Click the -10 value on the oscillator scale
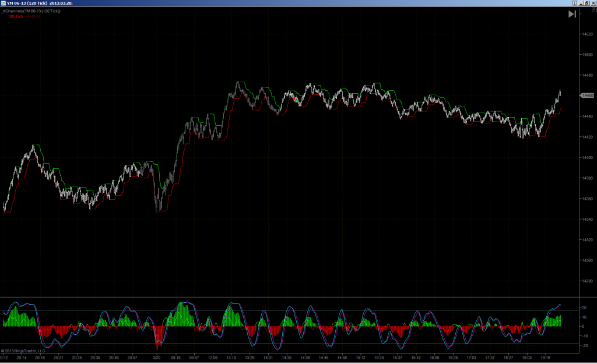 (x=584, y=336)
